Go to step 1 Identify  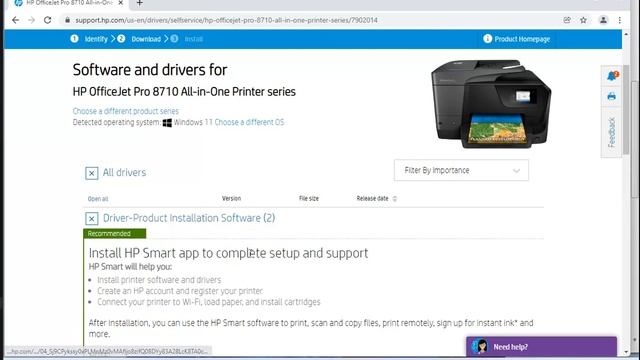(x=89, y=39)
